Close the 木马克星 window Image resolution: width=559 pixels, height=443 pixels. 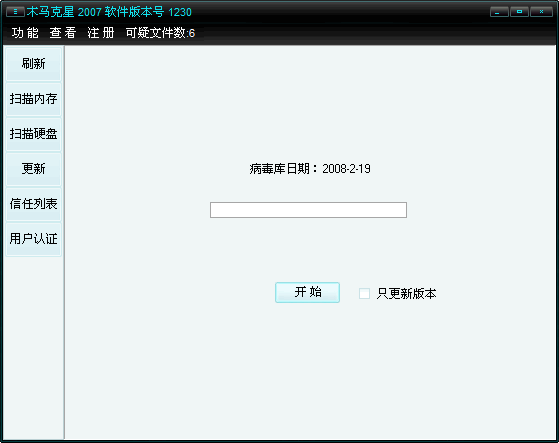pos(542,12)
